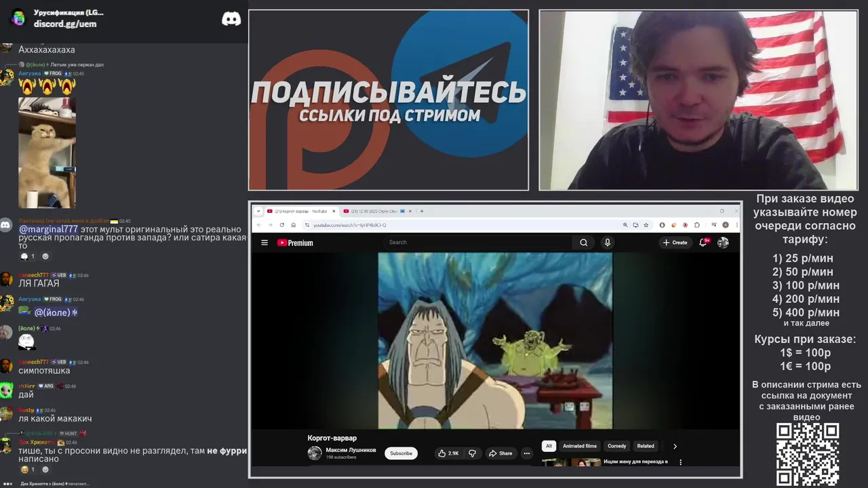Image resolution: width=868 pixels, height=488 pixels.
Task: Click the Аххахахахаха chat message
Action: [47, 50]
